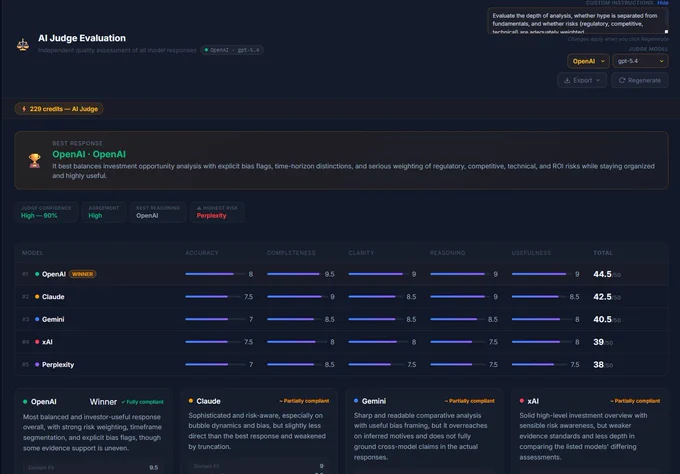Viewport: 680px width, 474px height.
Task: Click the Claude card title
Action: click(208, 401)
